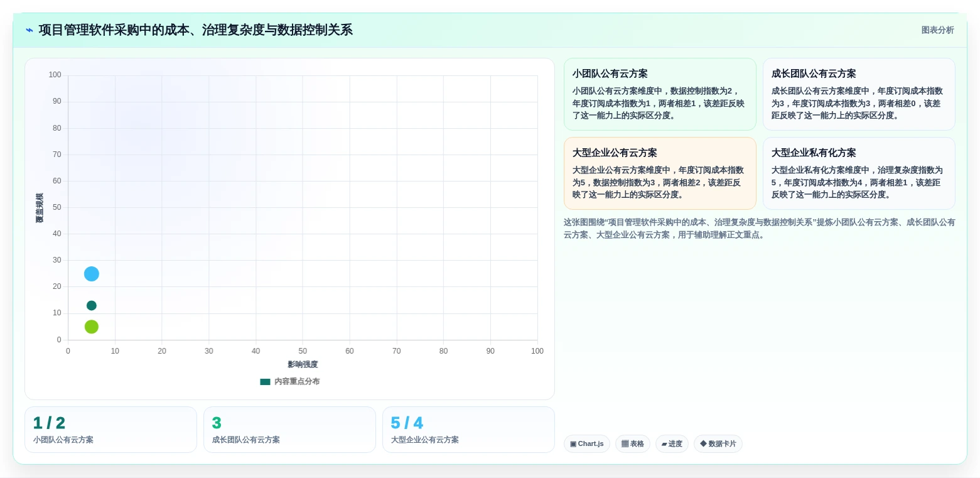
Task: Click the x-axis tick label 100
Action: point(537,351)
